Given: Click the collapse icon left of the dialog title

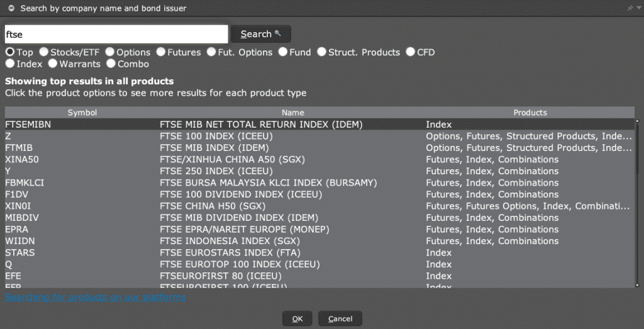Looking at the screenshot, I should 11,8.
